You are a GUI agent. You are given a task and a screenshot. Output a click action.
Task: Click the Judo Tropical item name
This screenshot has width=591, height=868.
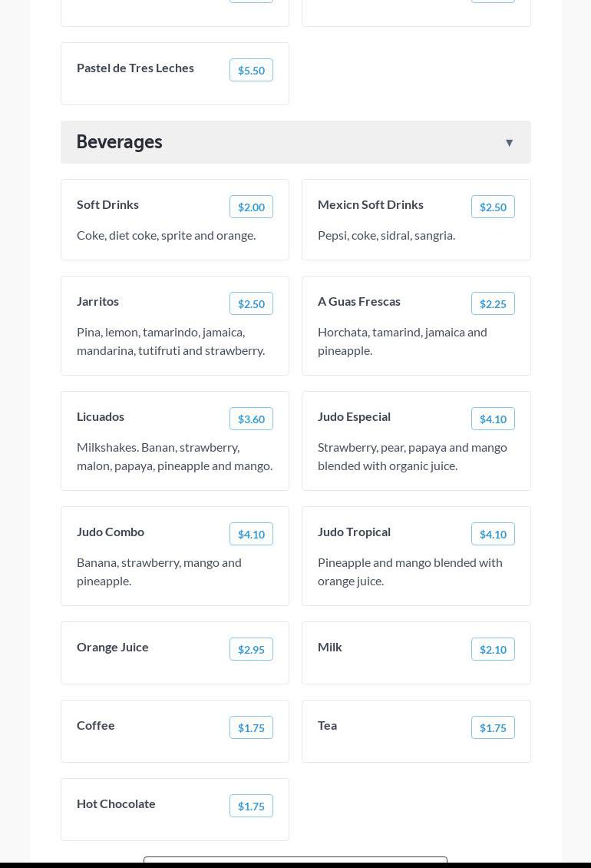click(354, 532)
